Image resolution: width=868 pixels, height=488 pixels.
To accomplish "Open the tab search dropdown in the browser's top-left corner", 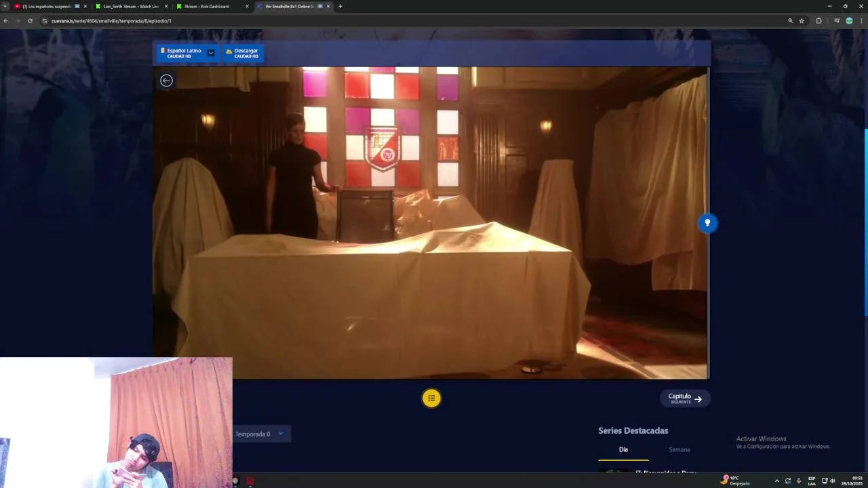I will click(x=5, y=6).
